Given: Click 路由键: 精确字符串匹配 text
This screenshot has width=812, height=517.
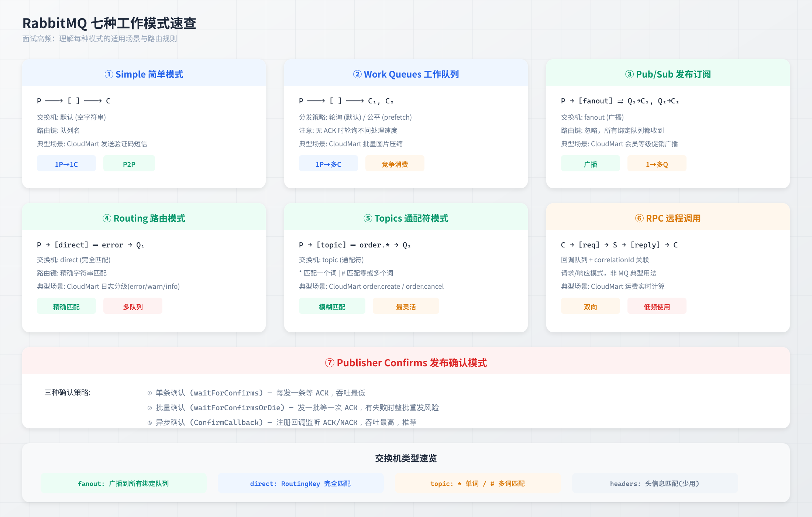Looking at the screenshot, I should (72, 273).
